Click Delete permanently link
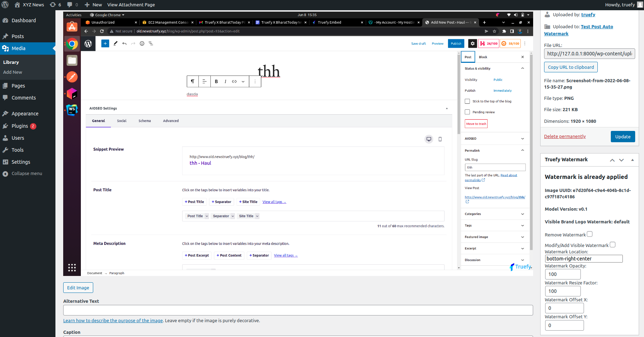 pos(565,137)
